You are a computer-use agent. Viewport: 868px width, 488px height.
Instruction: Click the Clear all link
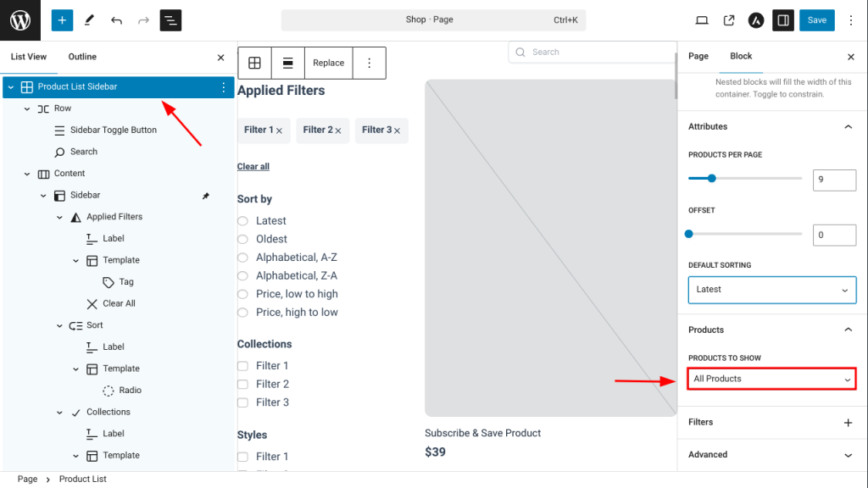click(x=253, y=167)
